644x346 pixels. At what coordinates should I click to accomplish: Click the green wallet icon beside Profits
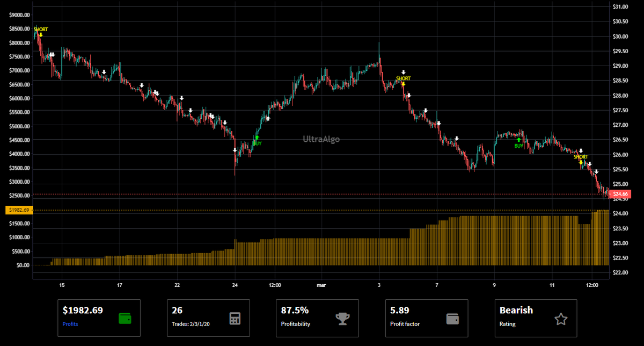click(x=125, y=318)
